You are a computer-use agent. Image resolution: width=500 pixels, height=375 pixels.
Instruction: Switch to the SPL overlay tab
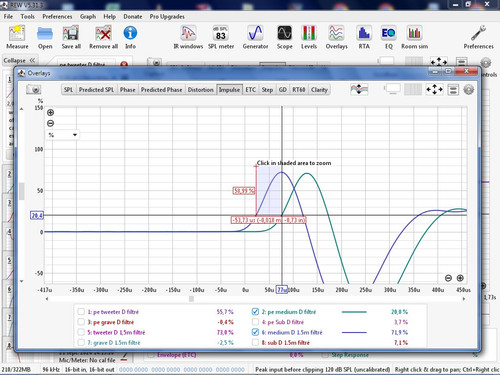pos(68,90)
